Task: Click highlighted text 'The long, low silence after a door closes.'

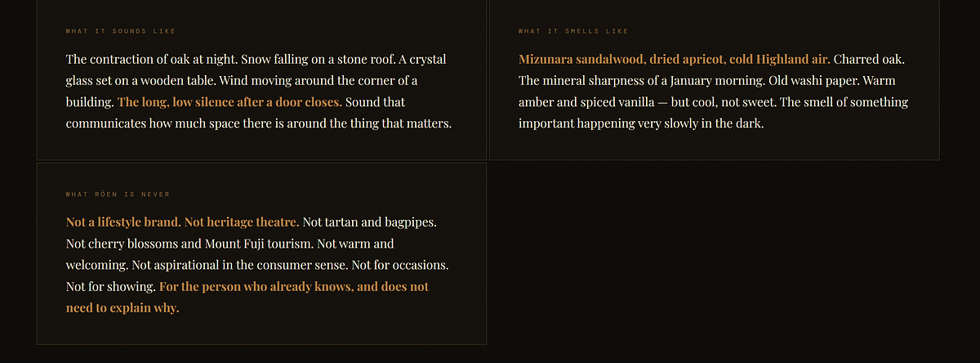Action: (229, 103)
